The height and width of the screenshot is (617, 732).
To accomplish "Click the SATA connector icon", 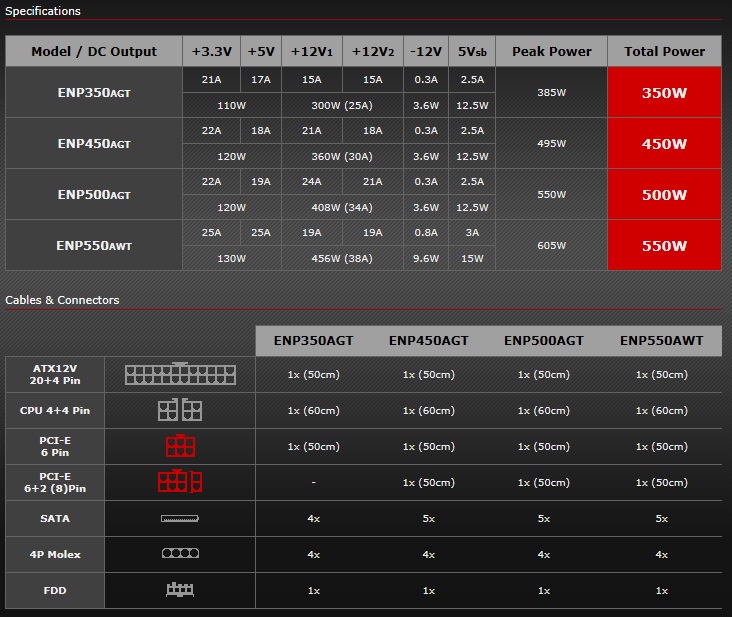I will tap(180, 518).
